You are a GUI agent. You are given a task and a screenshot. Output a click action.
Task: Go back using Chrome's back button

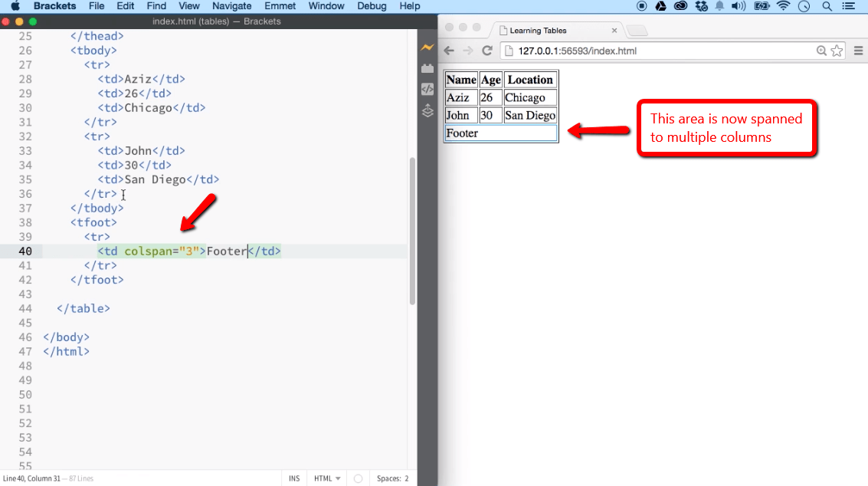(x=448, y=51)
